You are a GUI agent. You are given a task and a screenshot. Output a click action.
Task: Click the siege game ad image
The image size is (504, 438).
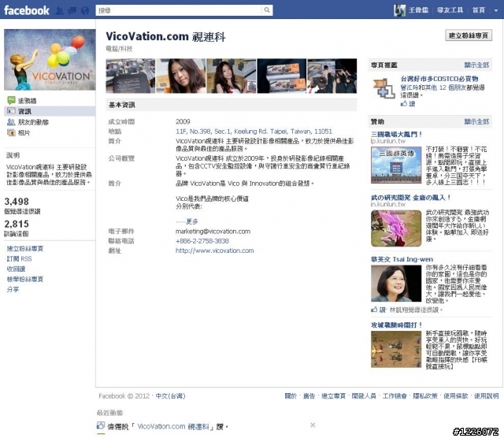pos(396,349)
